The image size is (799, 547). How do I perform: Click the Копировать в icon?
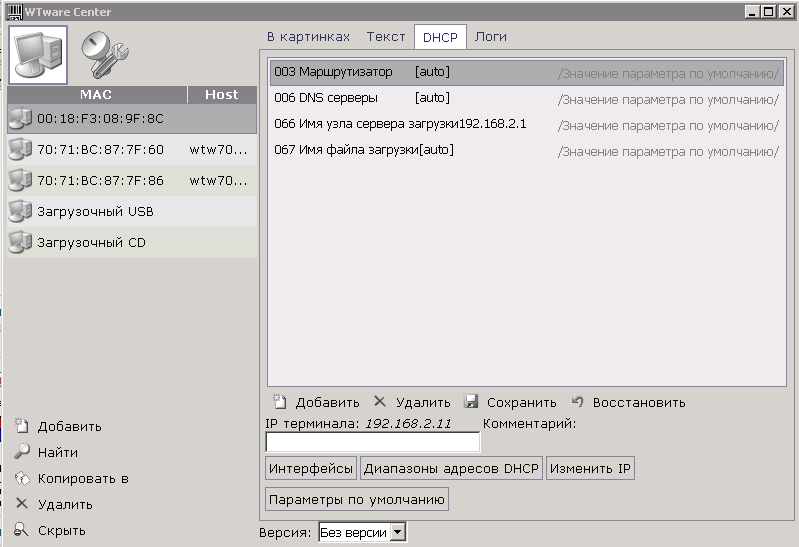click(22, 478)
